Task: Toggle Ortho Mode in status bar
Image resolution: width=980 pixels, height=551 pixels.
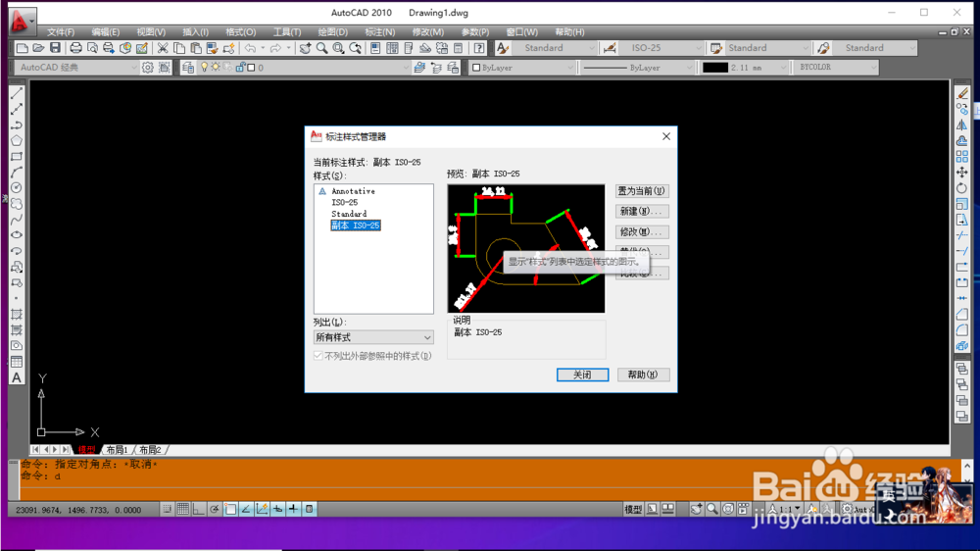Action: point(198,510)
